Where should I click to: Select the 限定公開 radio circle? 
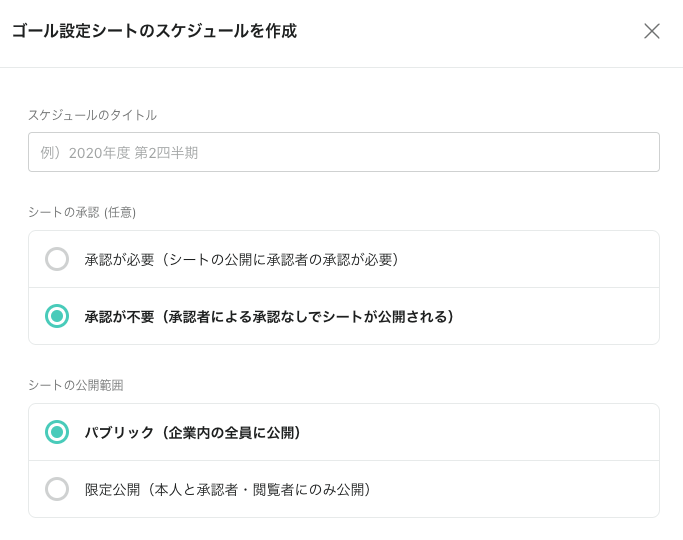point(57,489)
